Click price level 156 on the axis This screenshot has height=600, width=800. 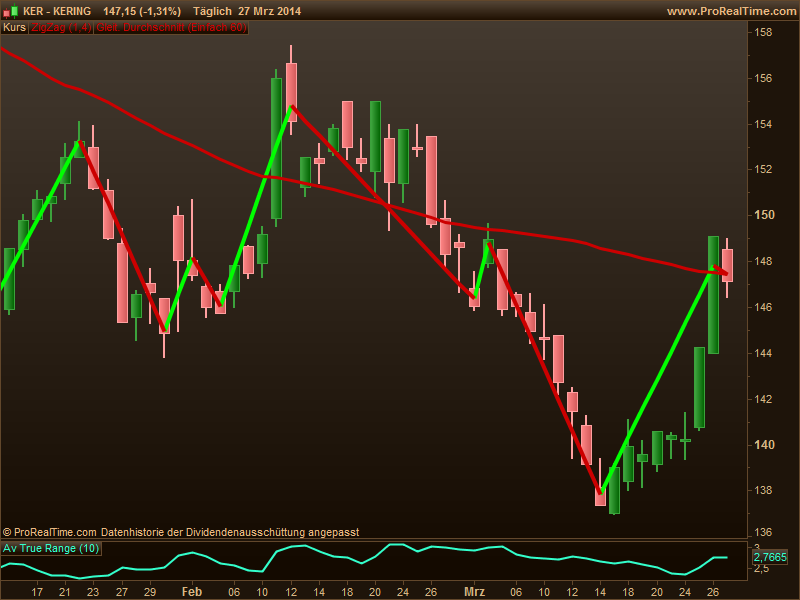point(763,78)
